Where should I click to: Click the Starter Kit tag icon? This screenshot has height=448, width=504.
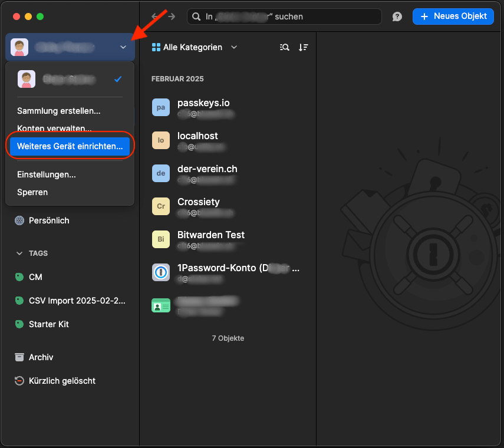tap(19, 324)
